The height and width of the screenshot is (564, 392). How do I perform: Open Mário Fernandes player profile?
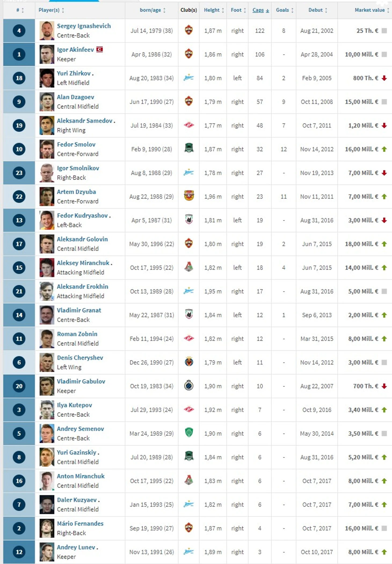click(80, 523)
